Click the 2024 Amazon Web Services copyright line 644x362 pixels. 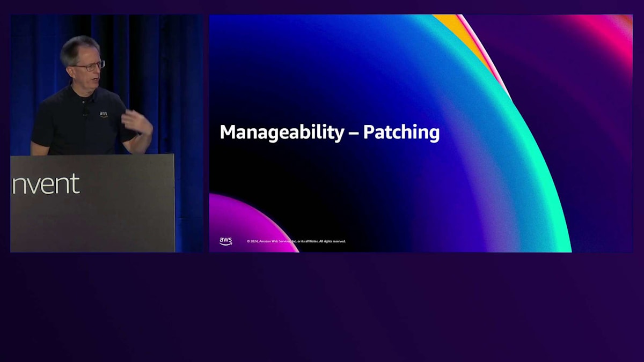click(296, 241)
